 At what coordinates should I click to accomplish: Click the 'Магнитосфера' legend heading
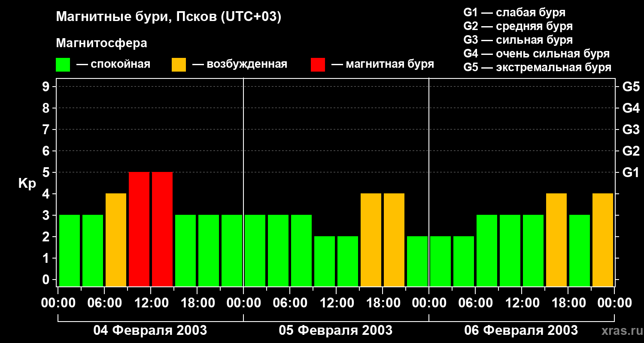(x=102, y=43)
